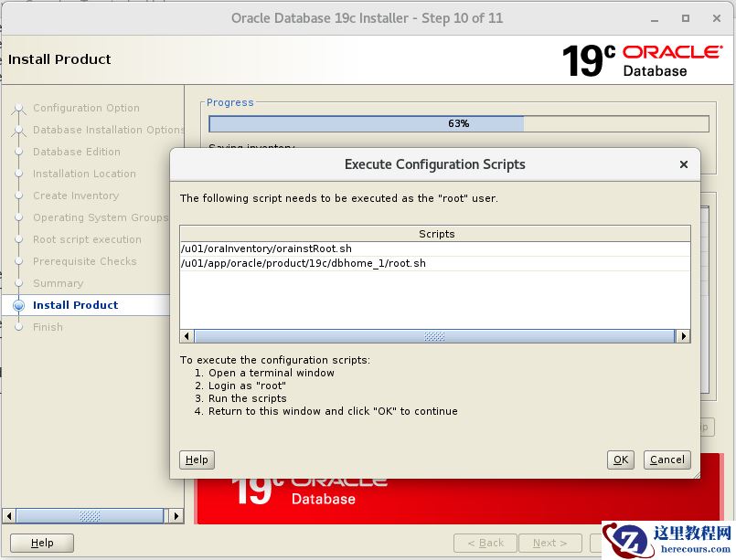The image size is (736, 560).
Task: Select the Root script execution step
Action: pyautogui.click(x=87, y=239)
